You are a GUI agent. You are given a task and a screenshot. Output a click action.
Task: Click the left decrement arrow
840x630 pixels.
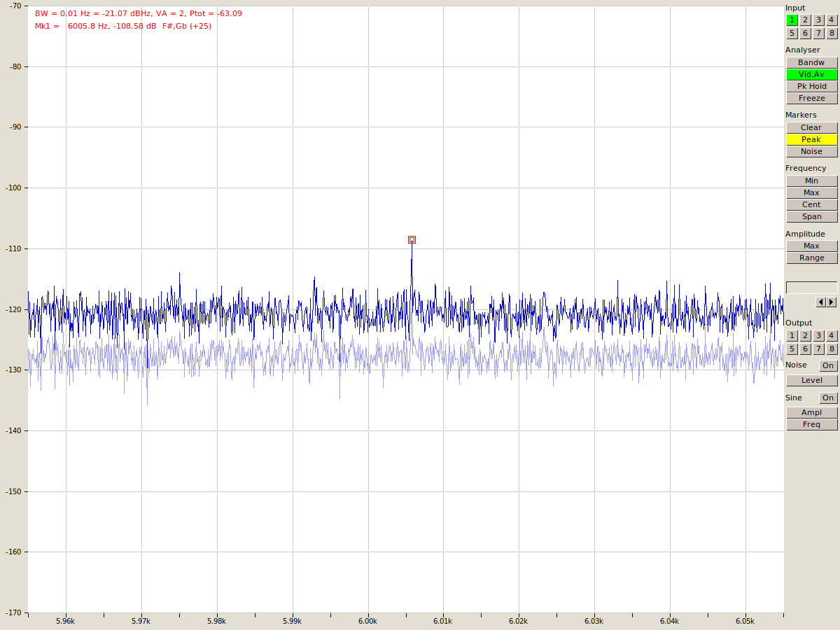[x=821, y=302]
